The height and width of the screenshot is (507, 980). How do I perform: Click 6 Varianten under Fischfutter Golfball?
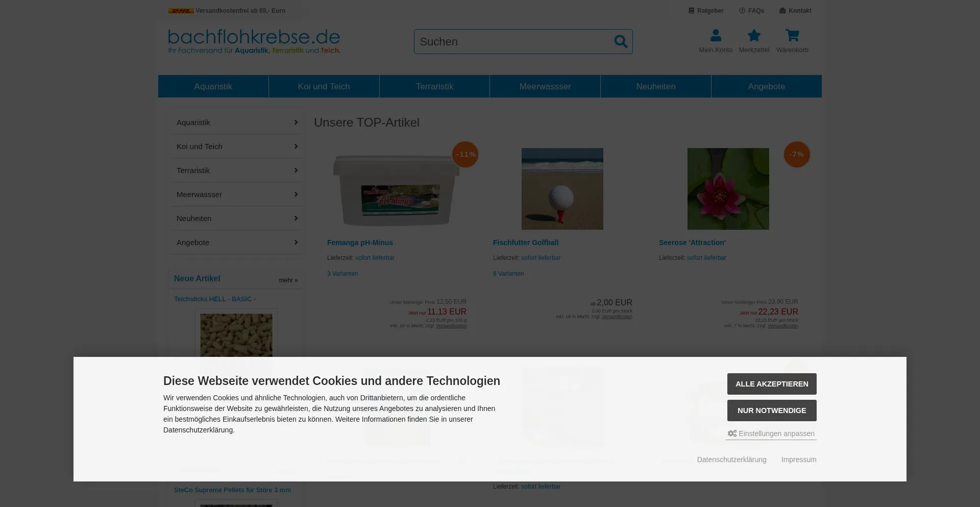pyautogui.click(x=508, y=274)
